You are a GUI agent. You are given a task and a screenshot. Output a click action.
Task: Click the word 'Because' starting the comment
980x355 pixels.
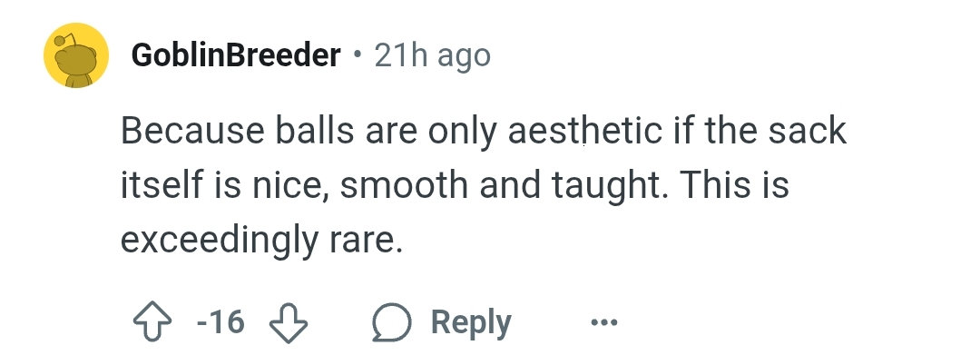coord(192,131)
